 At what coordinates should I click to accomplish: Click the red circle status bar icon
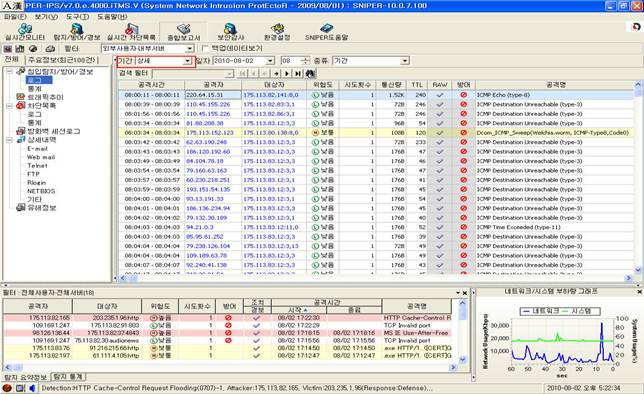7,387
